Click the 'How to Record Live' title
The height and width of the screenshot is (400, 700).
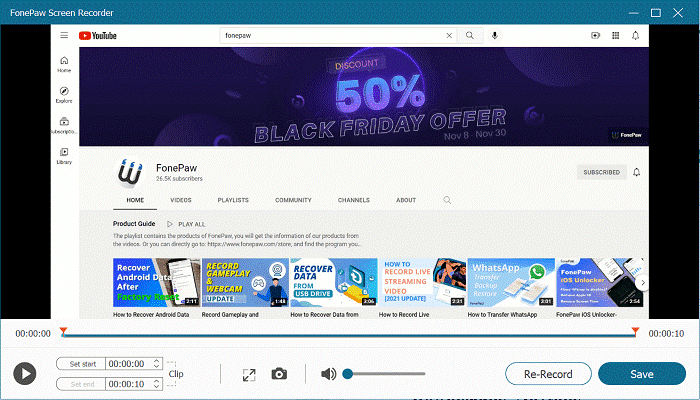coord(404,315)
